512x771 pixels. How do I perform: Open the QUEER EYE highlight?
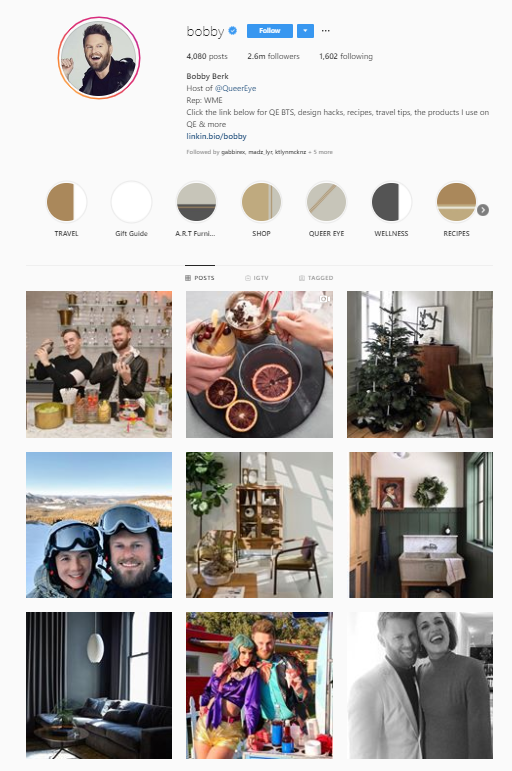coord(326,202)
